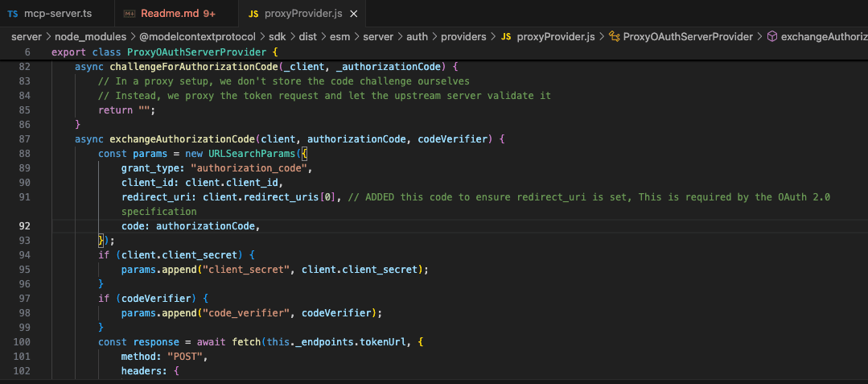868x384 pixels.
Task: Open the proxyProvider.js breadcrumb file entry
Action: (x=555, y=36)
